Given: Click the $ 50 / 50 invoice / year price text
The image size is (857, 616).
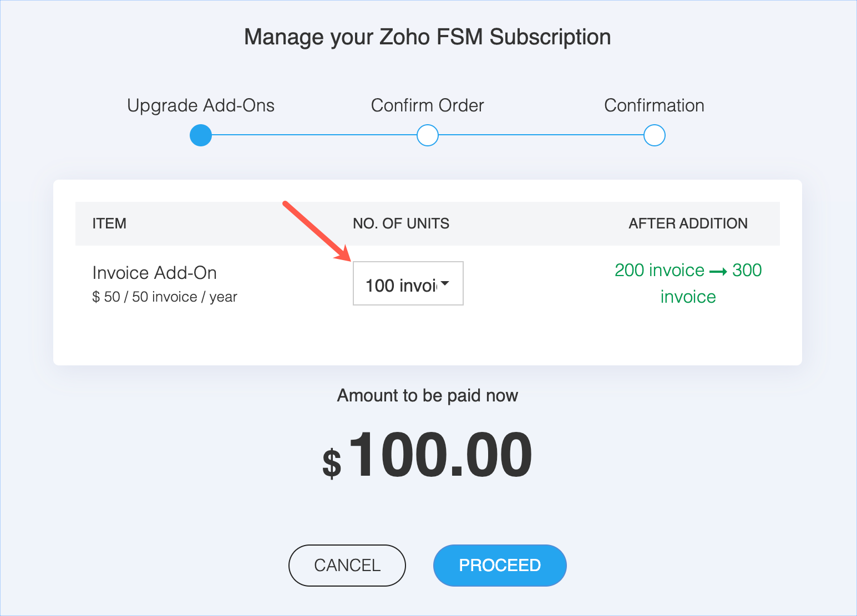Looking at the screenshot, I should point(165,297).
